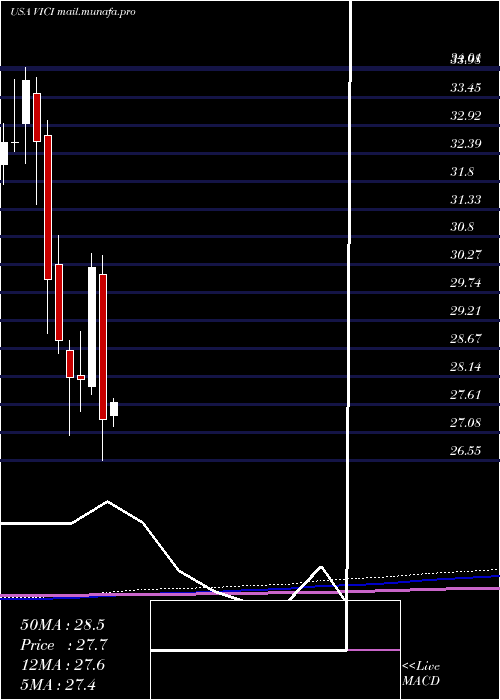Select the 31.8 price axis label
This screenshot has height=700, width=500.
tap(462, 172)
